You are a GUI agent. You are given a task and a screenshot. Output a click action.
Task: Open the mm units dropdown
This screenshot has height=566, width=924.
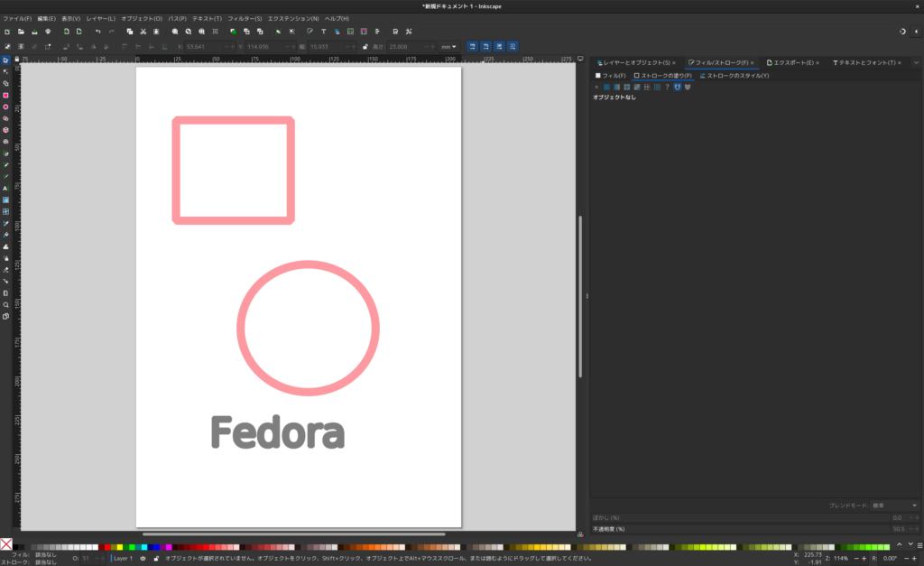point(449,47)
